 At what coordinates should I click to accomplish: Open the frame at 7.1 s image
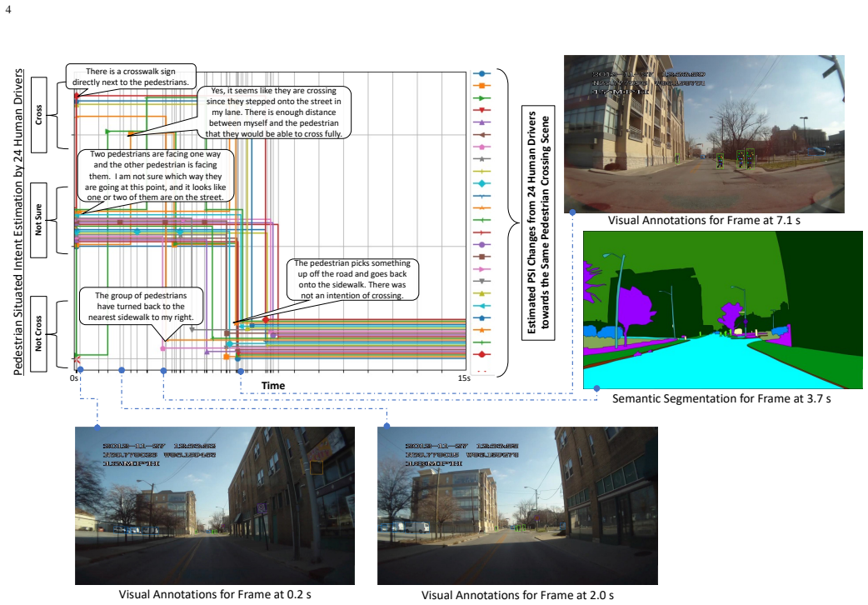(x=704, y=134)
